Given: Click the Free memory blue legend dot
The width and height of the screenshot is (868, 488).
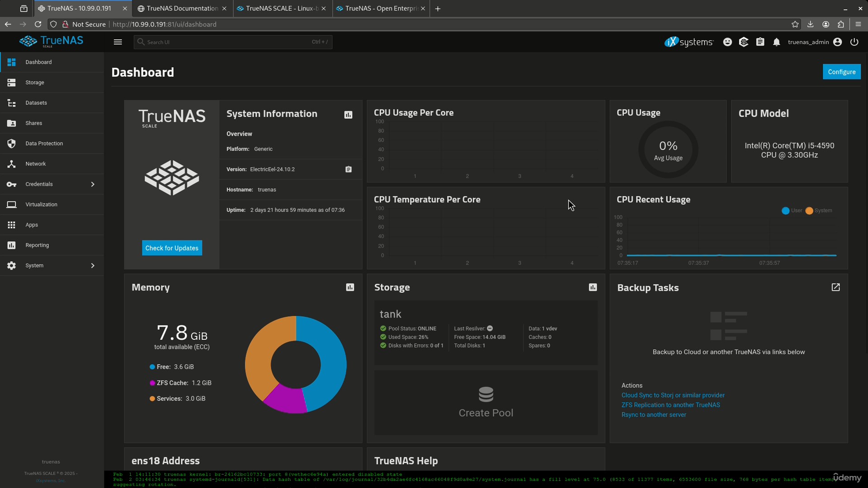Looking at the screenshot, I should click(152, 367).
